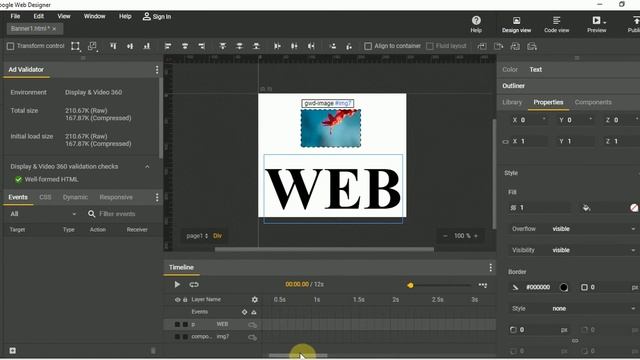Align selected elements to left edges
Viewport: 640px width, 360px height.
point(168,46)
